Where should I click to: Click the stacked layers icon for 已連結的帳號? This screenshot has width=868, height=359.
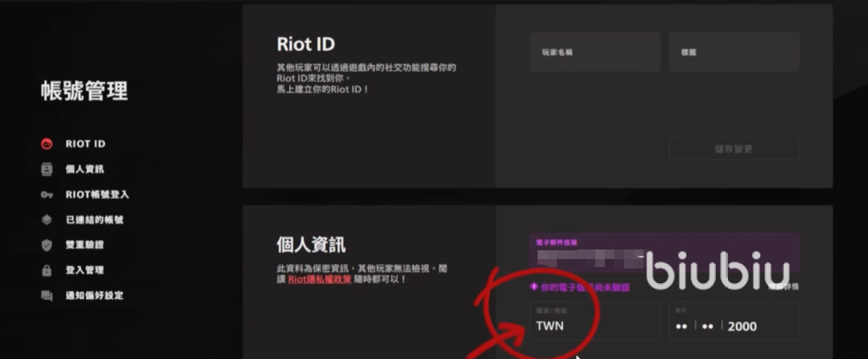pos(46,220)
